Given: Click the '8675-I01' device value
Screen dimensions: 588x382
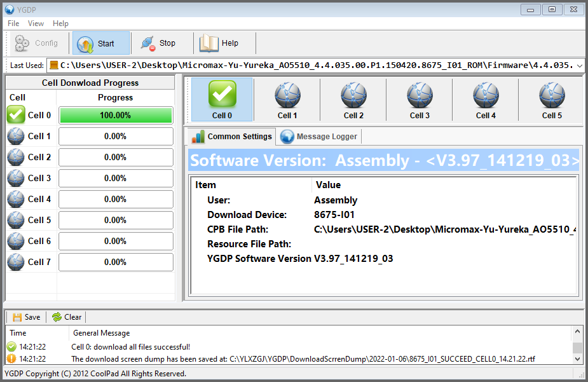Looking at the screenshot, I should click(x=334, y=215).
